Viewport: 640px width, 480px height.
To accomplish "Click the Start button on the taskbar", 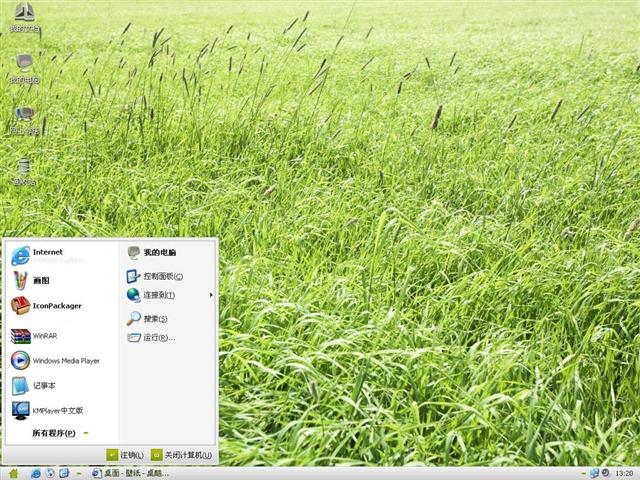I will [12, 472].
